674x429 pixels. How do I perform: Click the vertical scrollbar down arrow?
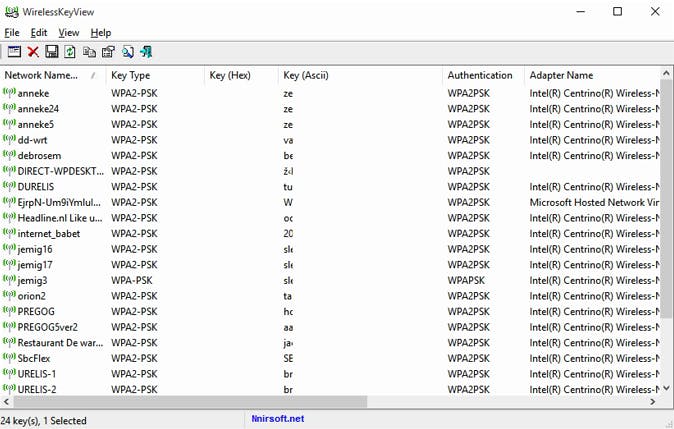tap(667, 388)
